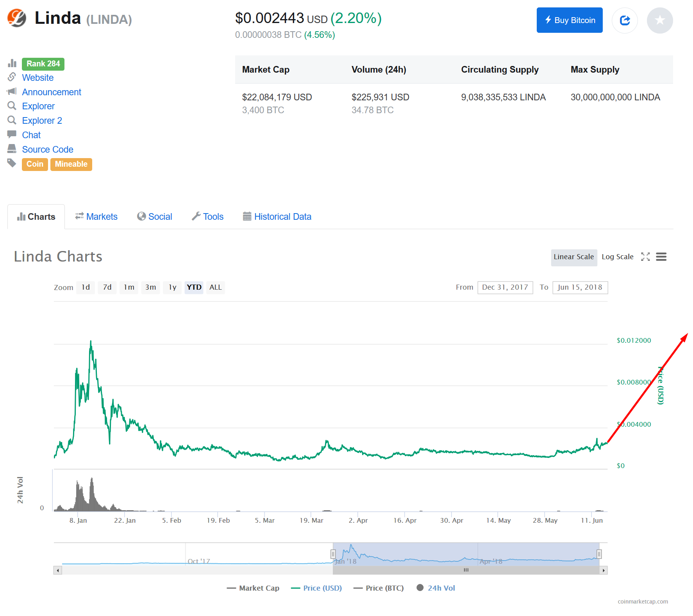
Task: Grab the left navigator range handle
Action: click(x=333, y=554)
